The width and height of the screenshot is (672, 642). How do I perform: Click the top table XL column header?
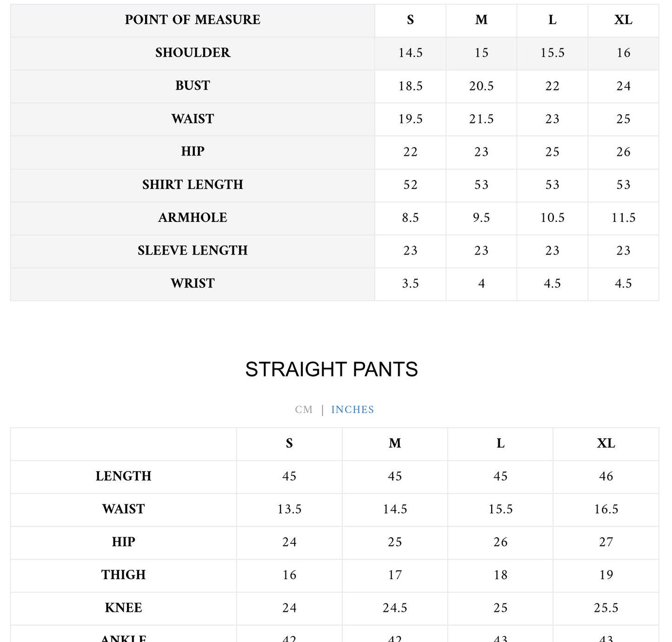[x=623, y=20]
